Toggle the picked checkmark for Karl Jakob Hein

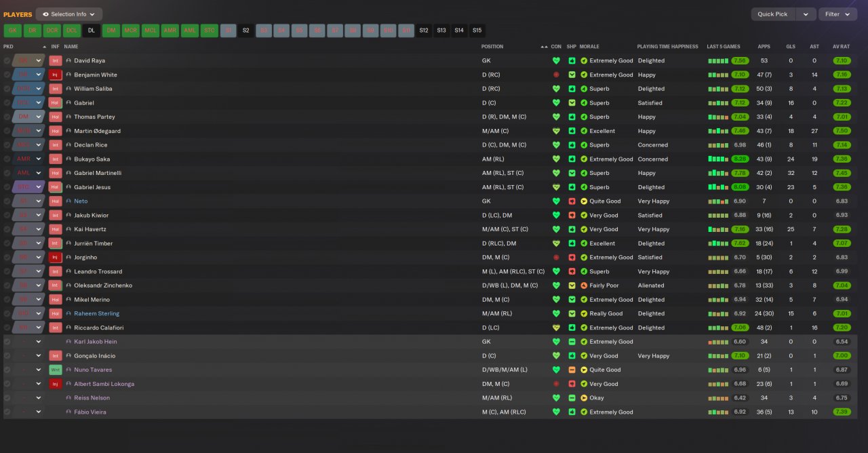tap(7, 341)
